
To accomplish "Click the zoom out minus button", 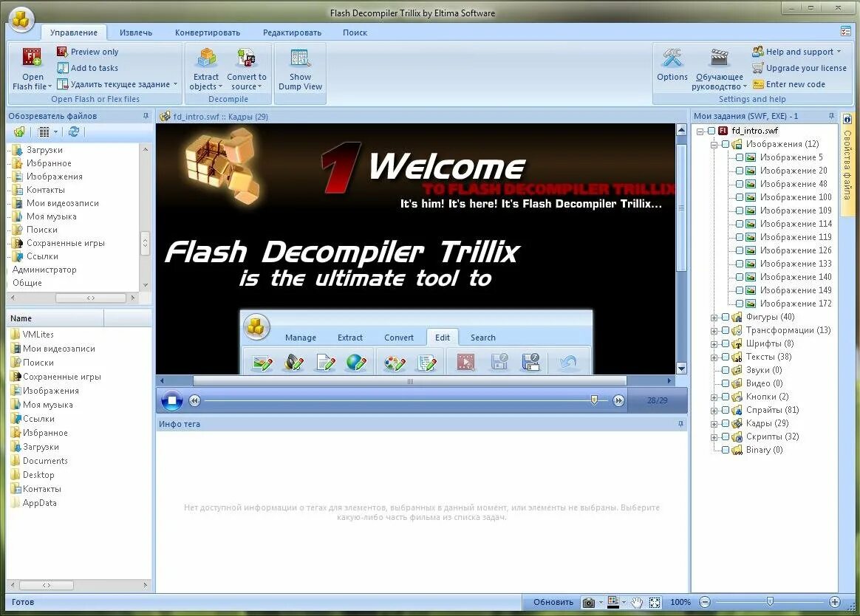I will tap(706, 602).
